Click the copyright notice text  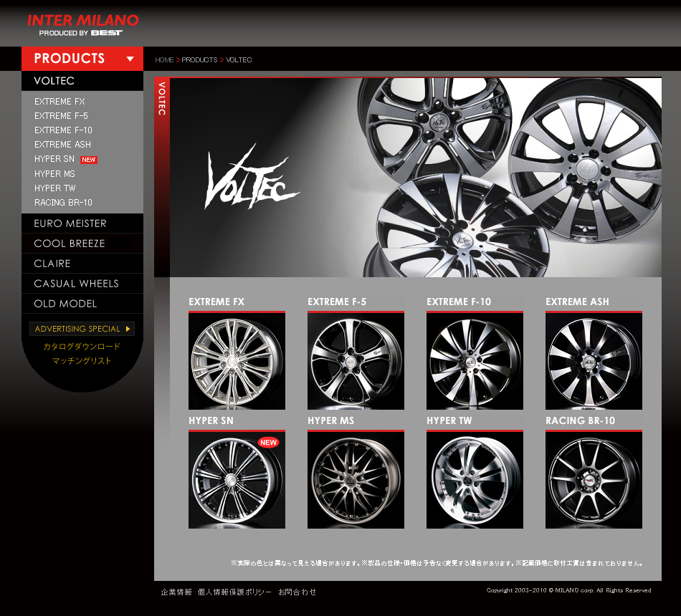tap(568, 590)
